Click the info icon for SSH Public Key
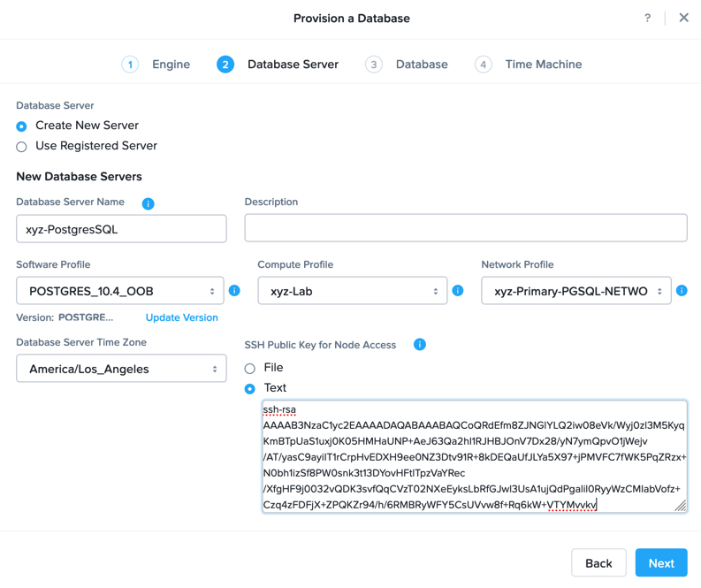Screen dimensions: 701x588 pos(419,344)
